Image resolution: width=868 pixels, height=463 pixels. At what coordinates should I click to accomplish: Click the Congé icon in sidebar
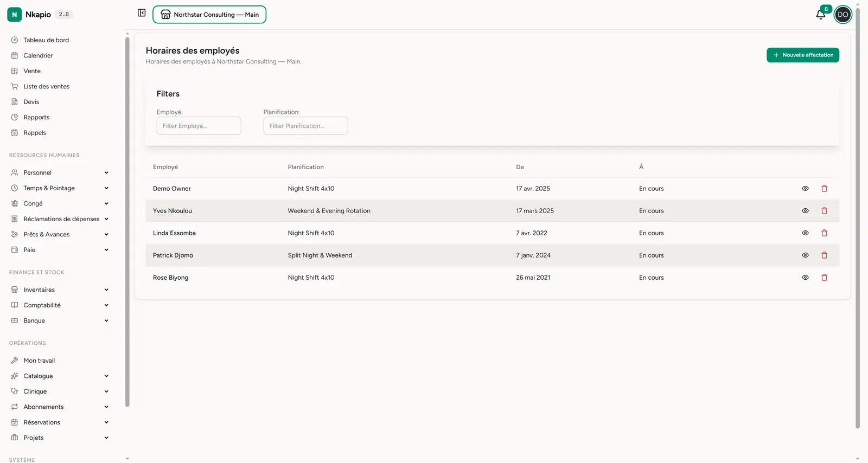(x=15, y=204)
